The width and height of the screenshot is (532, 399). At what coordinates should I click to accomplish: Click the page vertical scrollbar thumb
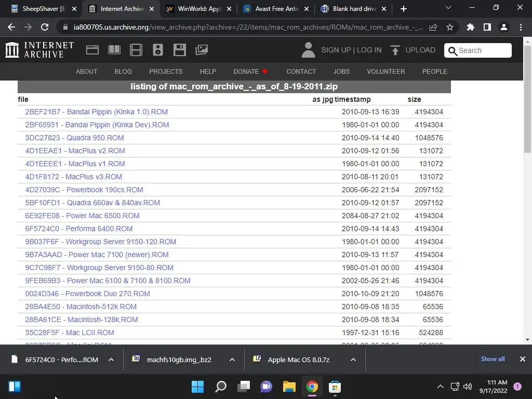[527, 98]
